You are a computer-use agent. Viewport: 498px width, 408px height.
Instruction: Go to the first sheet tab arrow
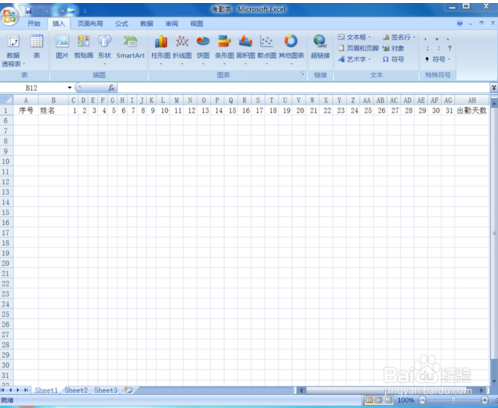(3, 390)
